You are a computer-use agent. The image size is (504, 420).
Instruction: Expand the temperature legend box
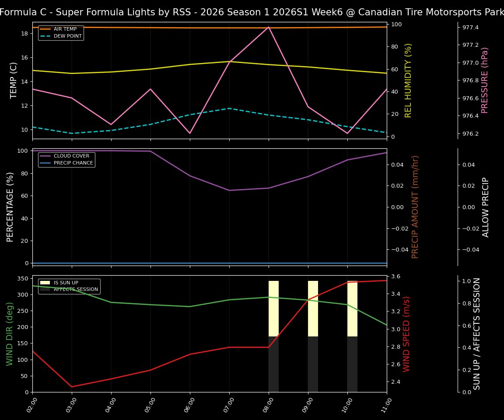pos(60,32)
